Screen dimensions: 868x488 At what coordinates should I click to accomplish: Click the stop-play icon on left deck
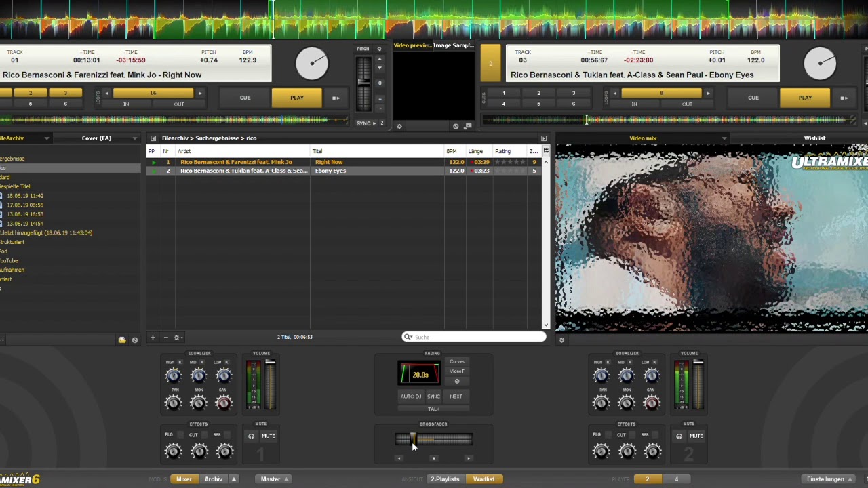click(x=336, y=98)
